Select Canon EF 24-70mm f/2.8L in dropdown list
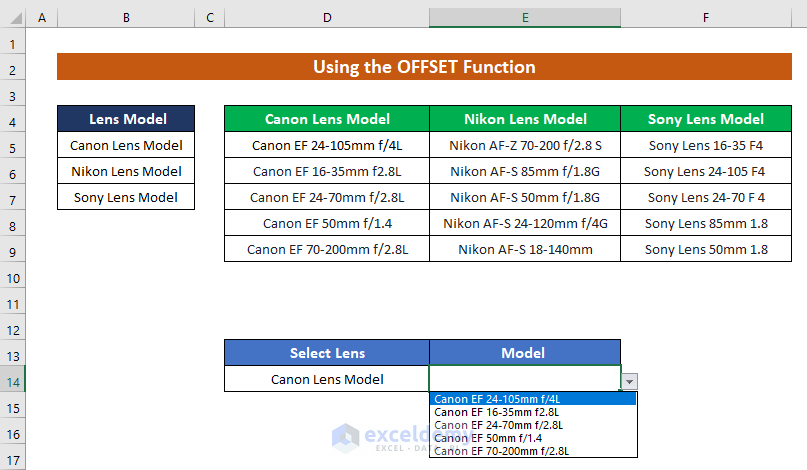This screenshot has width=807, height=470. [x=533, y=425]
